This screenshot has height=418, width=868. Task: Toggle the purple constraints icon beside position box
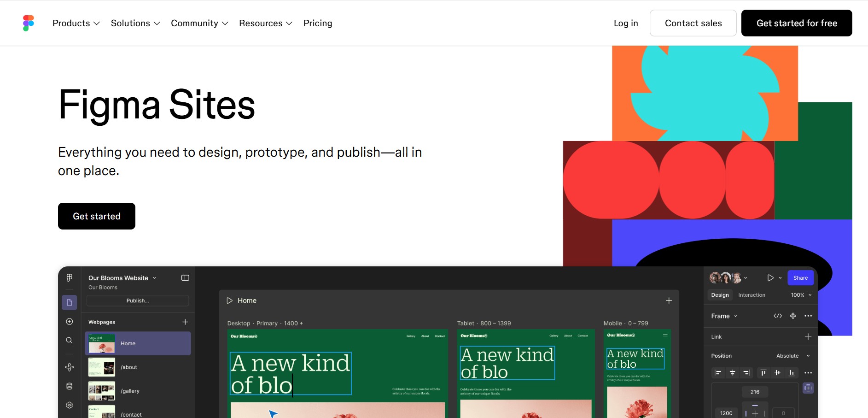(808, 388)
